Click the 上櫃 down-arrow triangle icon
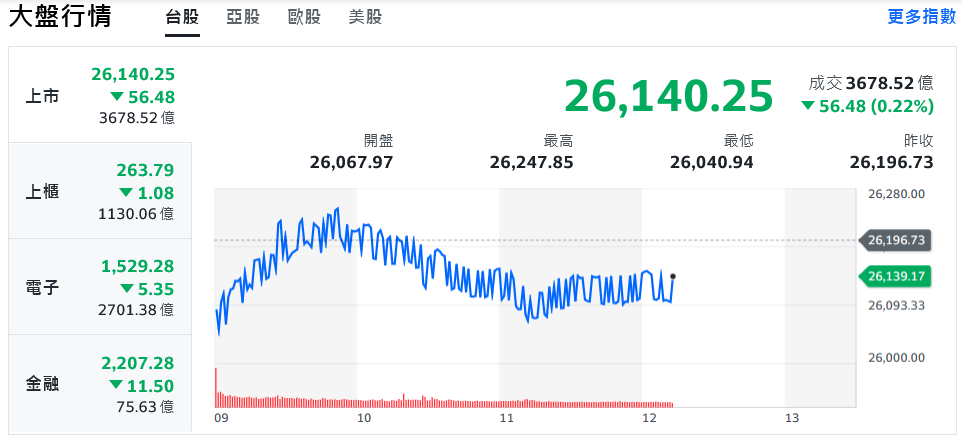Viewport: 962px width, 441px height. 125,193
